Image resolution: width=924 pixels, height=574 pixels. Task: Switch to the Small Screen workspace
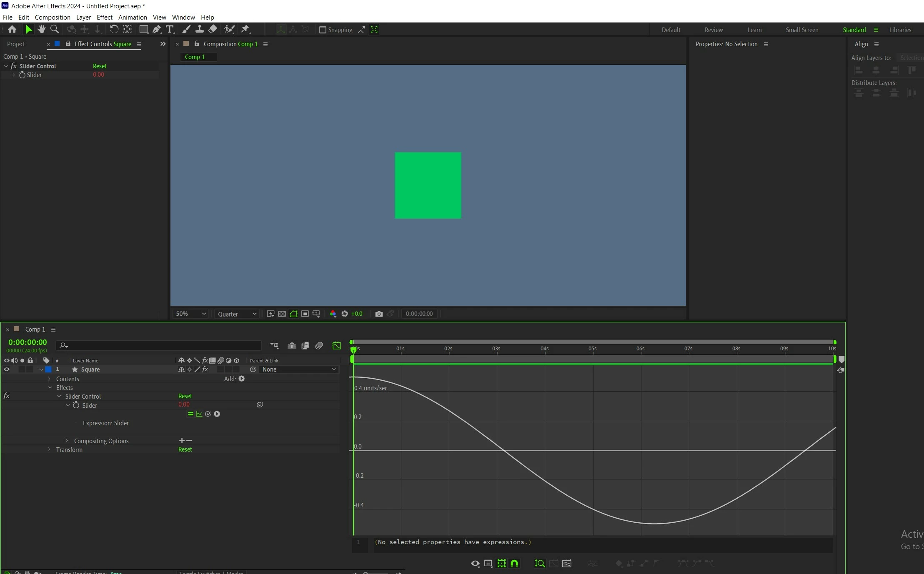[x=801, y=30]
